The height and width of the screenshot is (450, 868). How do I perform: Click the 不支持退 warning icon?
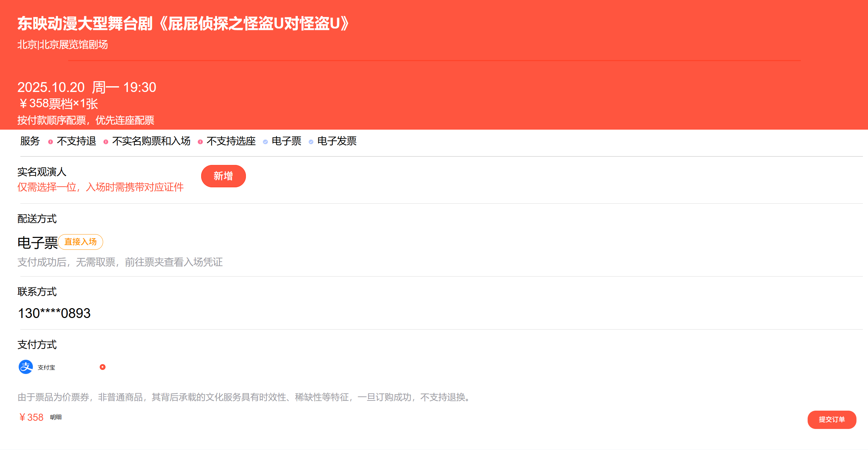coord(51,142)
